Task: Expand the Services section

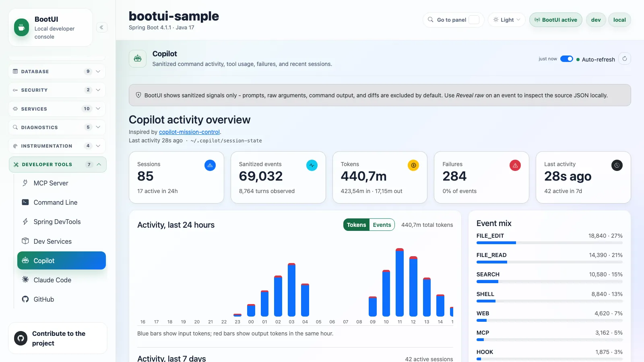Action: pos(57,109)
